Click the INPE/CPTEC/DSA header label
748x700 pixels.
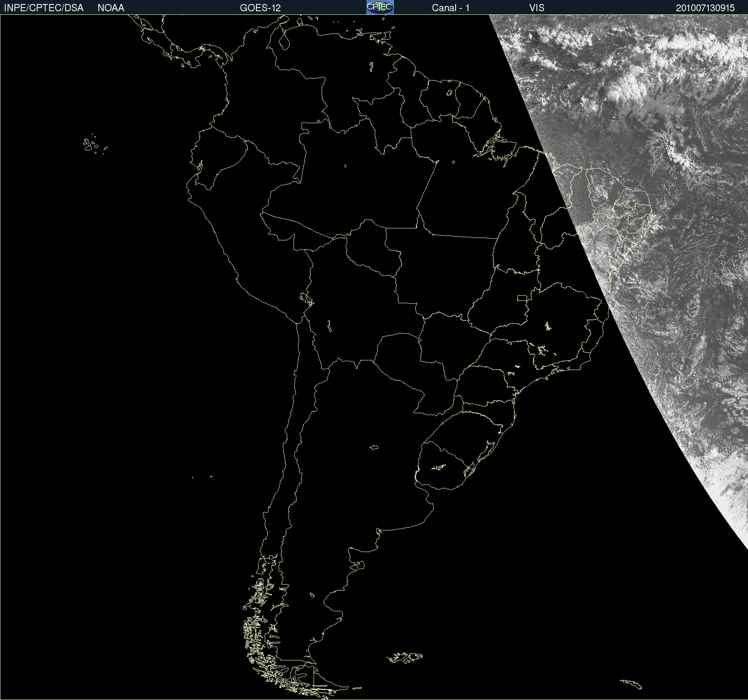(x=44, y=8)
